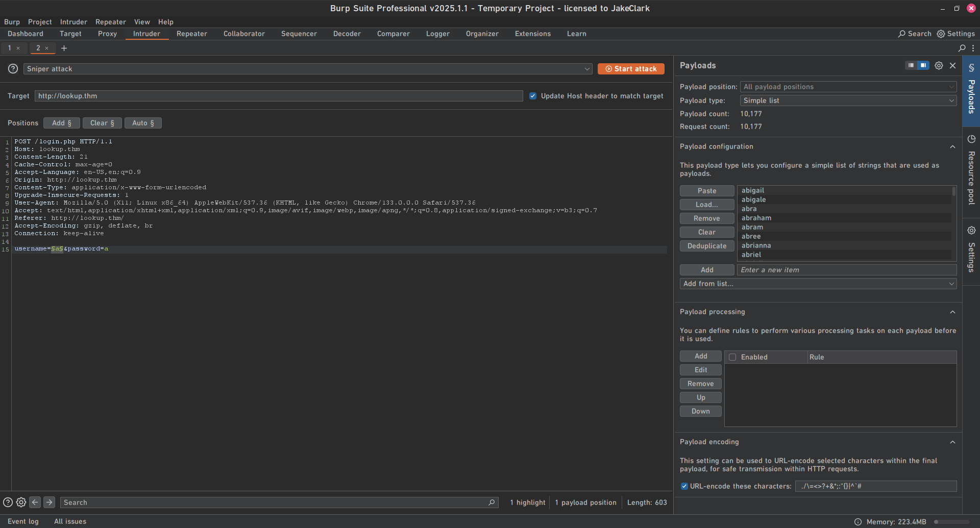Switch to the Proxy tab
The height and width of the screenshot is (528, 980).
click(107, 34)
